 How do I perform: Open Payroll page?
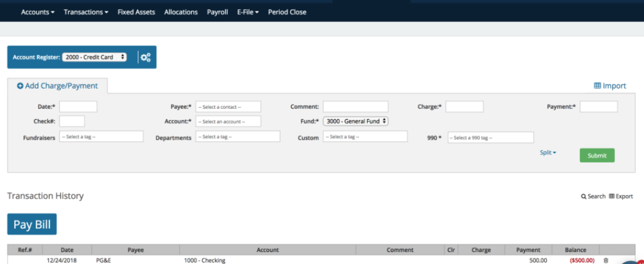click(218, 12)
